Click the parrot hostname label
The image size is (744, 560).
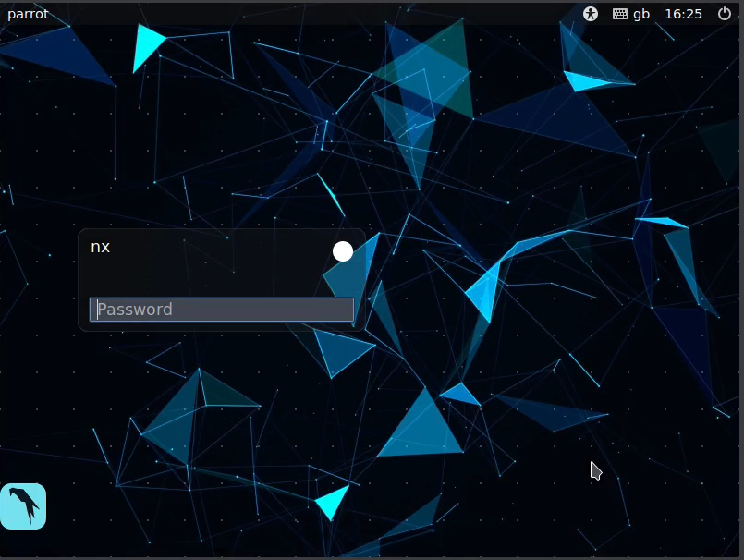coord(28,14)
